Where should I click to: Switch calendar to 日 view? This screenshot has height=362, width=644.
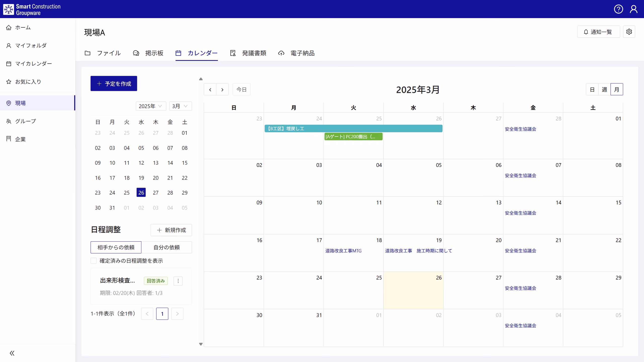click(592, 89)
